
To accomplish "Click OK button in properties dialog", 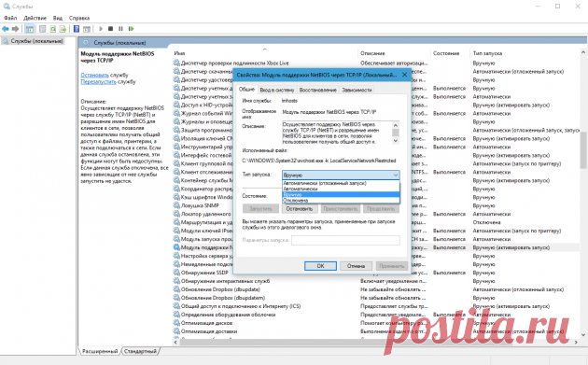I will pyautogui.click(x=321, y=266).
